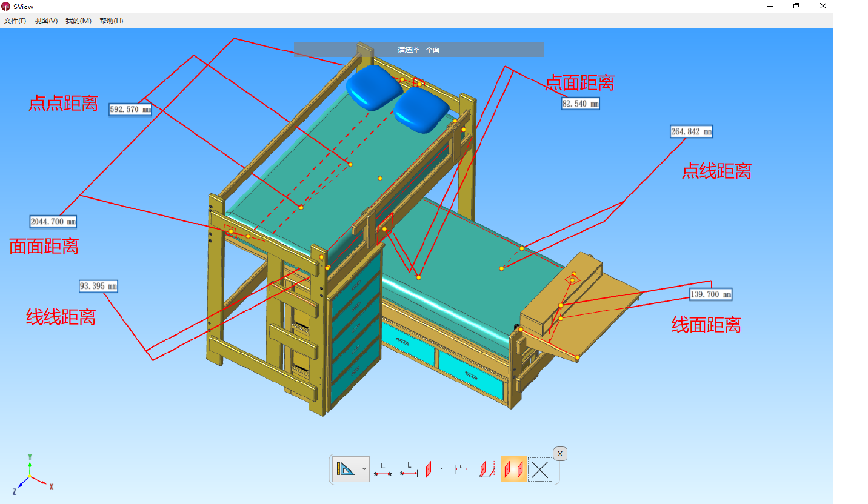Click the 93.395 mm measurement label
868x504 pixels.
coord(98,286)
